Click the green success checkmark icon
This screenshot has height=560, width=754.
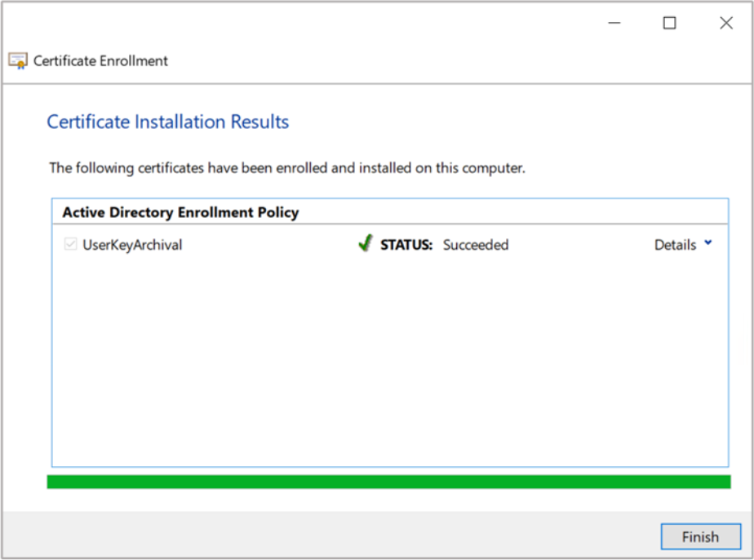pyautogui.click(x=365, y=244)
